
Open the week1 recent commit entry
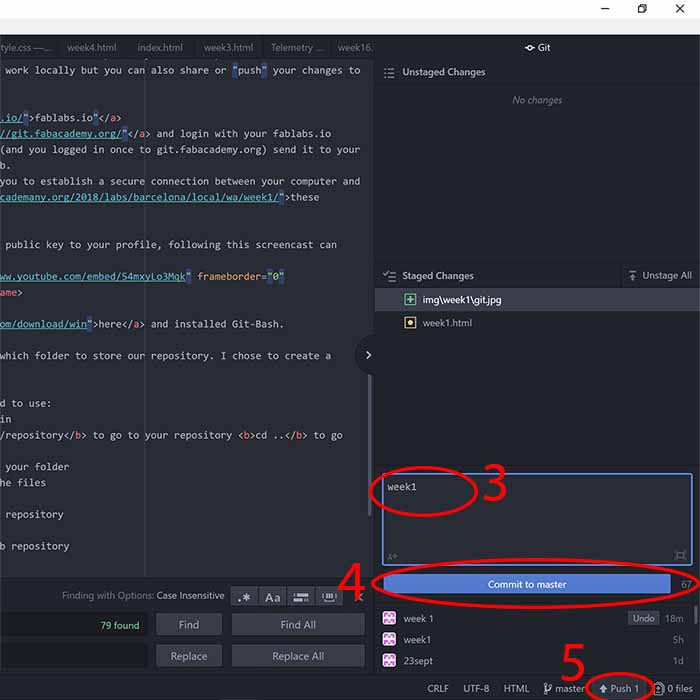534,639
